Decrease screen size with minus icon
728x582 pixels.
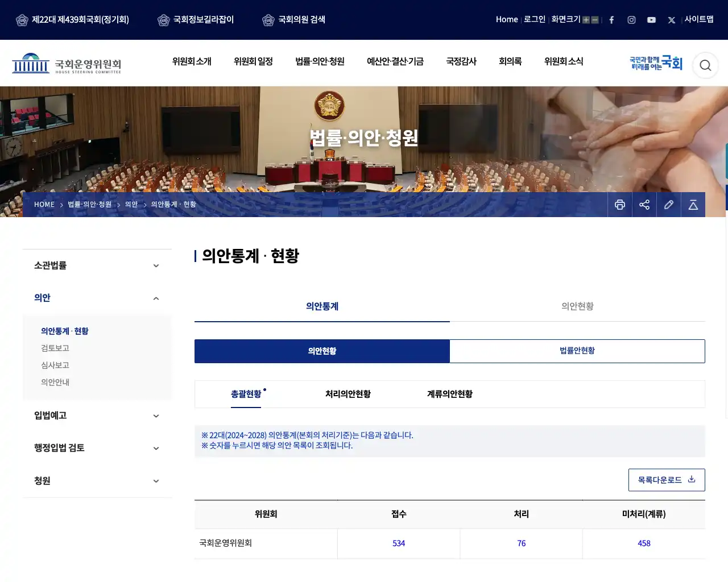pyautogui.click(x=595, y=20)
